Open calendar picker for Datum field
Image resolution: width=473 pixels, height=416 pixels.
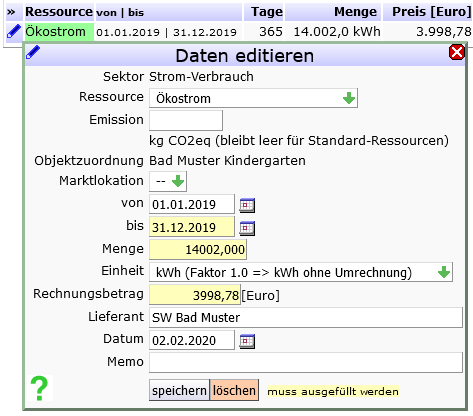[x=247, y=341]
